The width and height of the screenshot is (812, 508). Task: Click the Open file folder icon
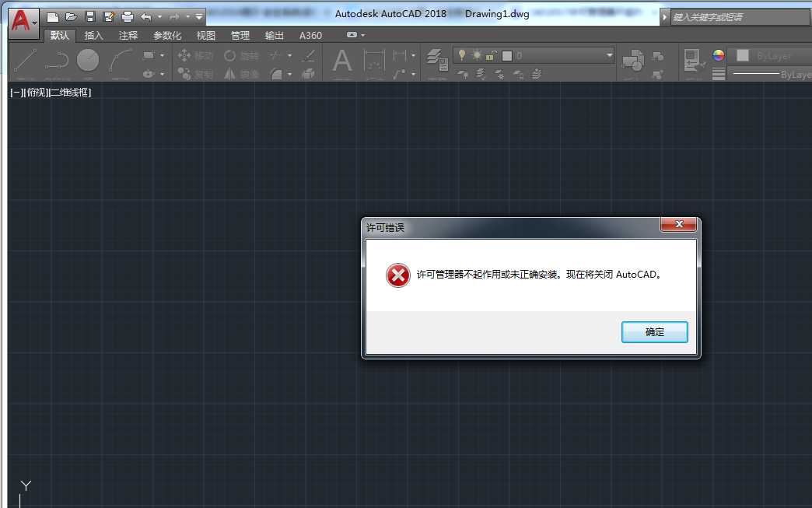coord(71,17)
